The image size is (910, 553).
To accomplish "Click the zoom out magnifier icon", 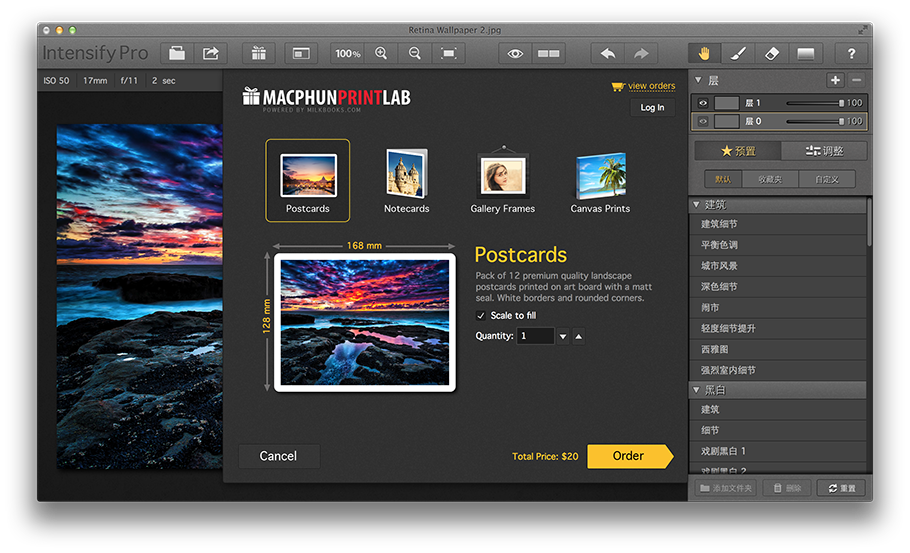I will coord(414,53).
